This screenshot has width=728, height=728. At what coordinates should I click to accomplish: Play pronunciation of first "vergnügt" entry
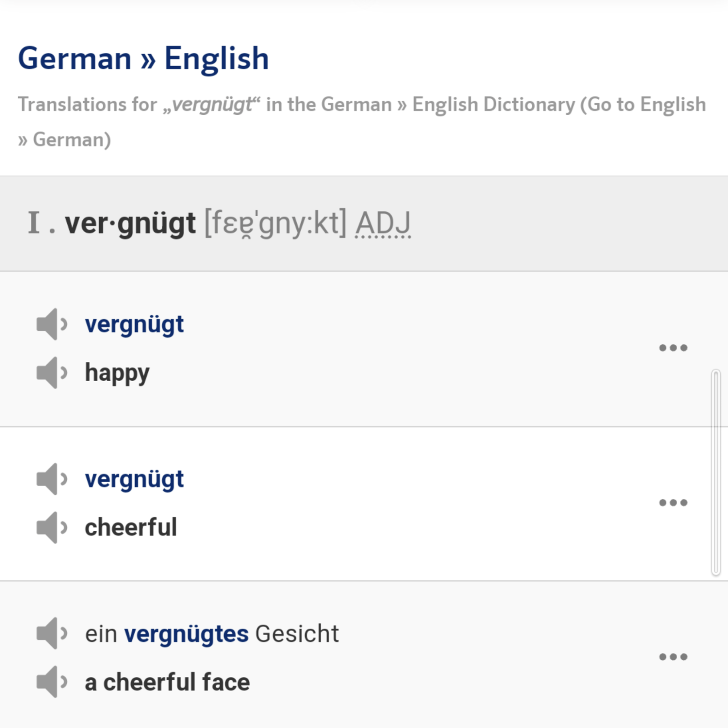51,324
